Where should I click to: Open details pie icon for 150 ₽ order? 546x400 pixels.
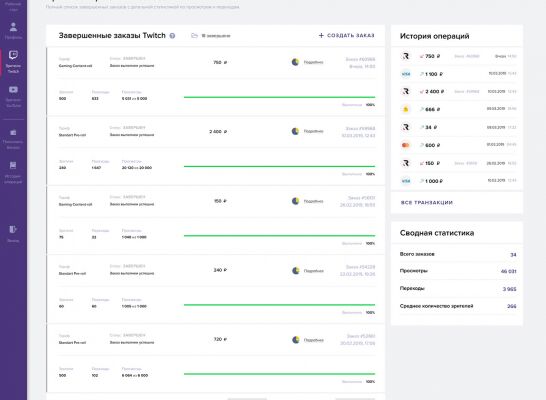click(x=295, y=201)
